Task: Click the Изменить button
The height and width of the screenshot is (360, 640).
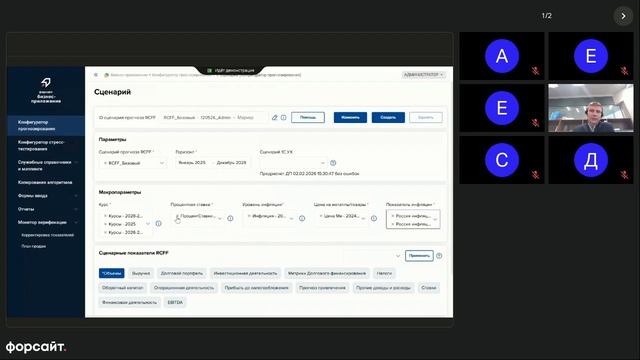Action: click(x=350, y=118)
